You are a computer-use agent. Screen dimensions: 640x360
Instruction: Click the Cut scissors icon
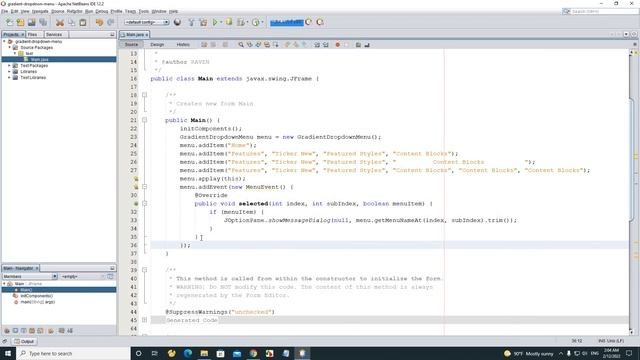tap(60, 22)
